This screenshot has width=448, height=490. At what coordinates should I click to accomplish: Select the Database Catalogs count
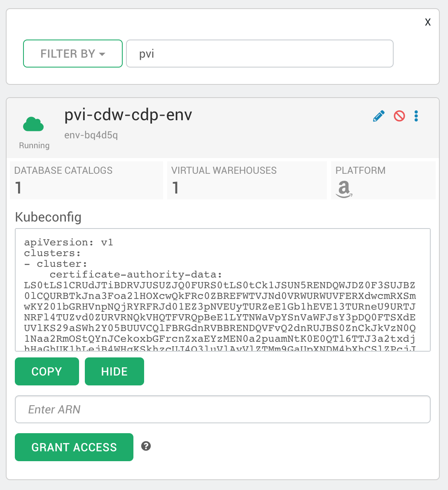[17, 188]
